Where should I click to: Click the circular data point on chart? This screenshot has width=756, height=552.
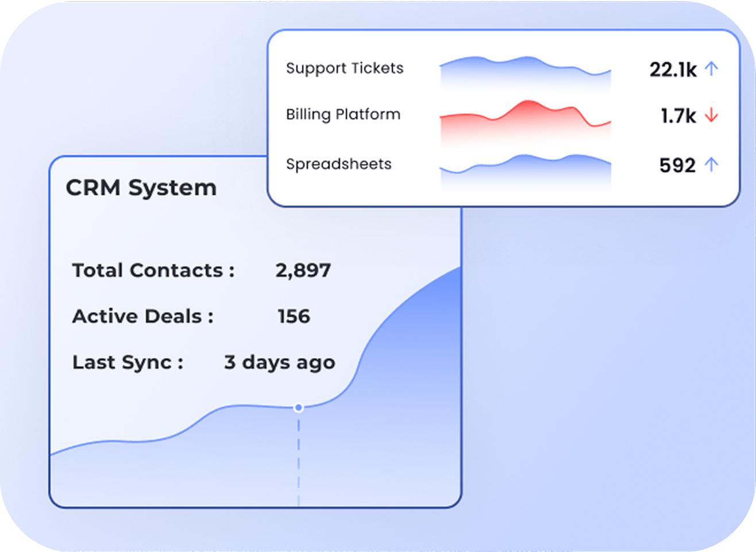coord(299,408)
